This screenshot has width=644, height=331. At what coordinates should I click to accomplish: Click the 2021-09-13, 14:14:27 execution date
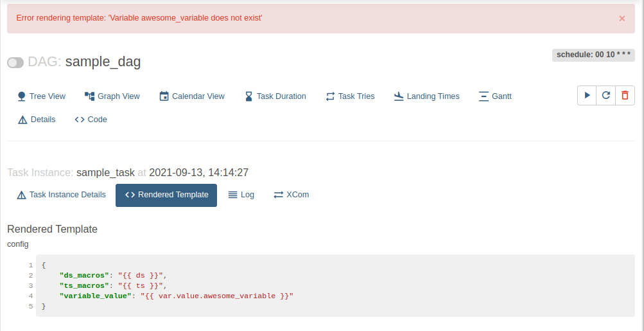pyautogui.click(x=199, y=172)
